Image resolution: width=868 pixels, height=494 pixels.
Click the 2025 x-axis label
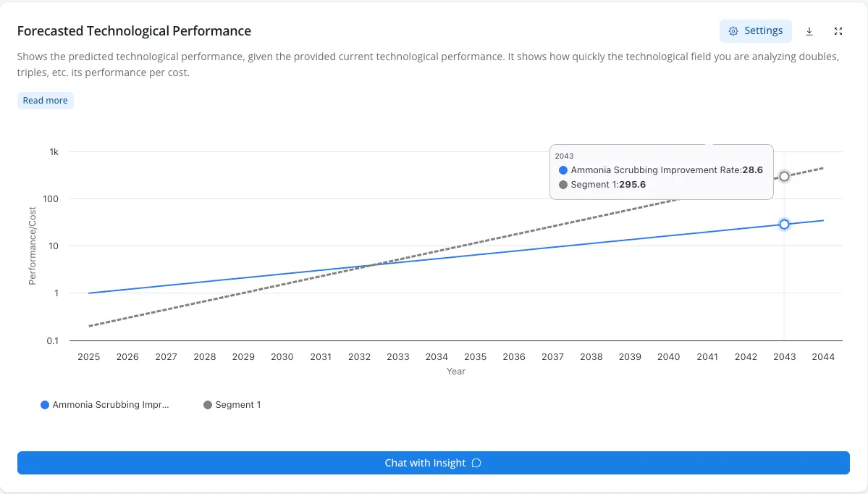click(88, 356)
